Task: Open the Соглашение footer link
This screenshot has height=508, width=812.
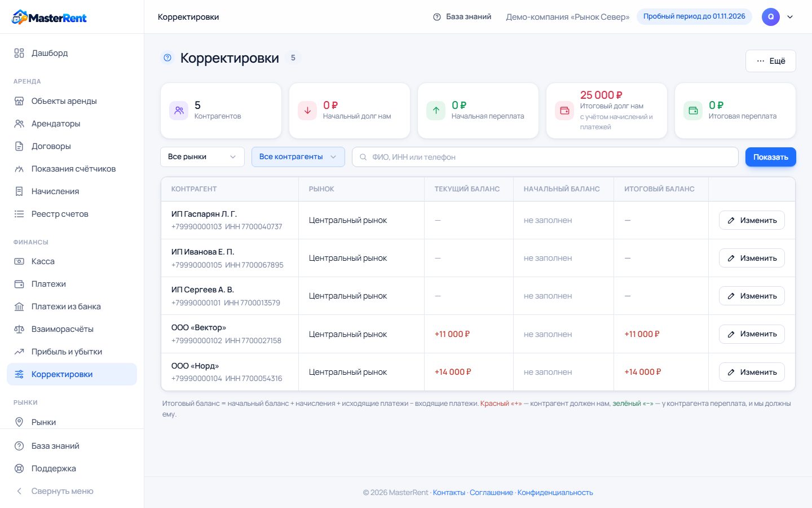Action: click(x=491, y=493)
